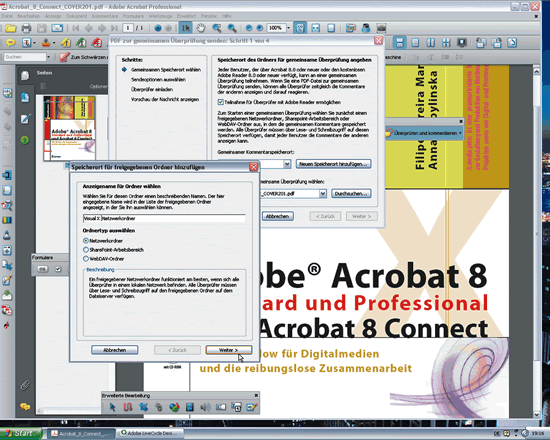
Task: Click the vertical scrollbar down arrow
Action: coord(537,414)
